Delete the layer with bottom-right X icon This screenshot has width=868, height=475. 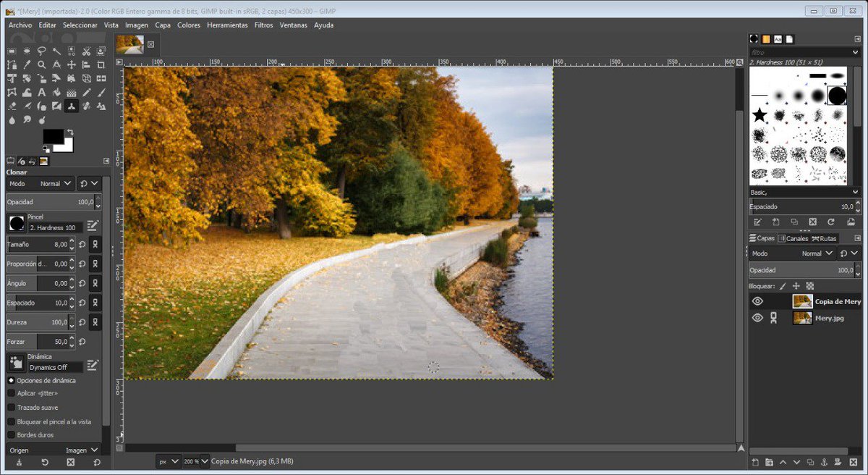[852, 462]
